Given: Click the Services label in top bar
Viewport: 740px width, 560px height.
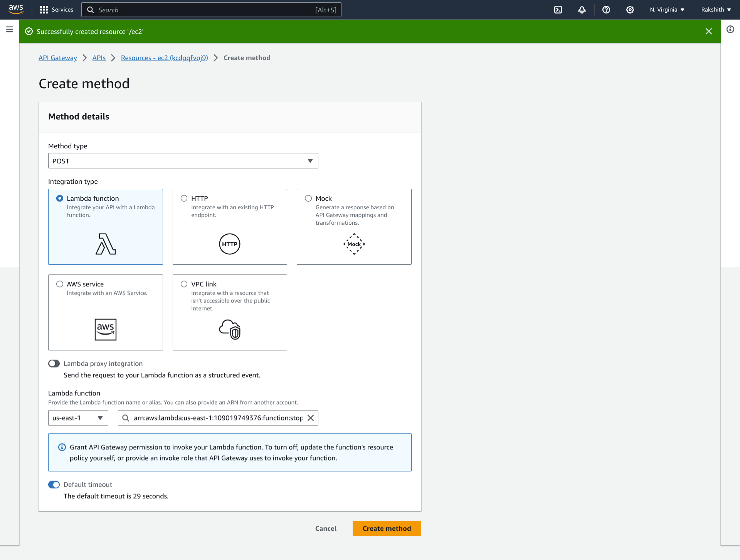Looking at the screenshot, I should [62, 10].
